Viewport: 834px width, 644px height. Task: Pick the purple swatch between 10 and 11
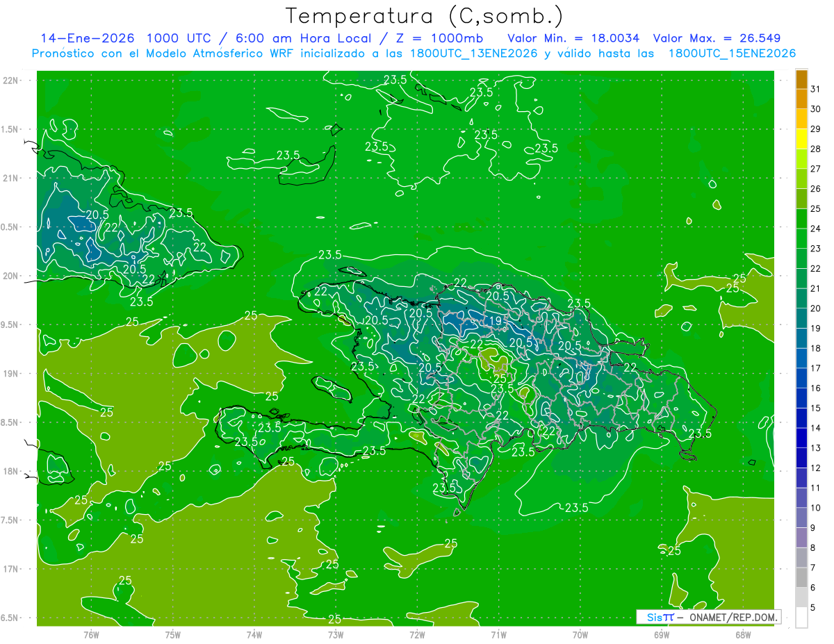[x=801, y=498]
